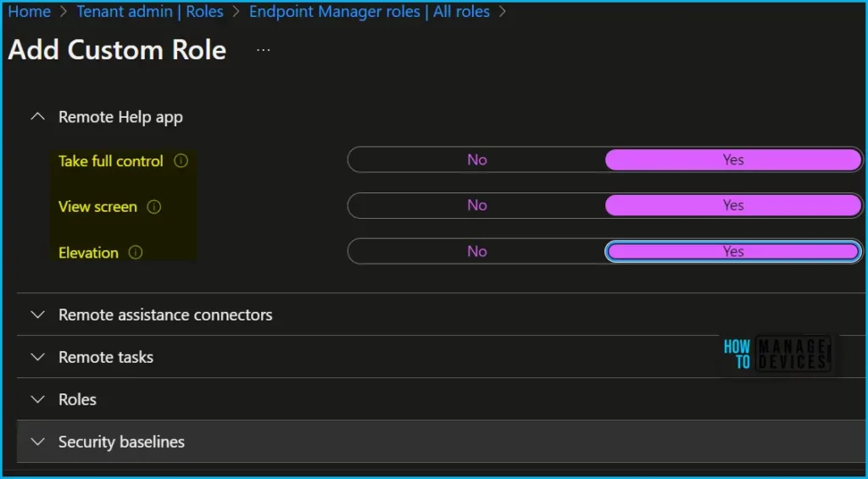Click info icon next to View screen

pos(153,207)
